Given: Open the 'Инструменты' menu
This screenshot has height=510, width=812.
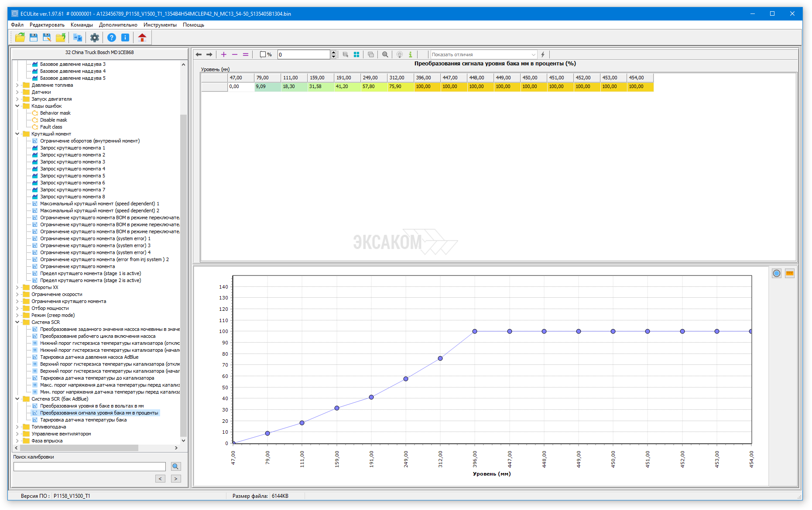Looking at the screenshot, I should point(160,25).
